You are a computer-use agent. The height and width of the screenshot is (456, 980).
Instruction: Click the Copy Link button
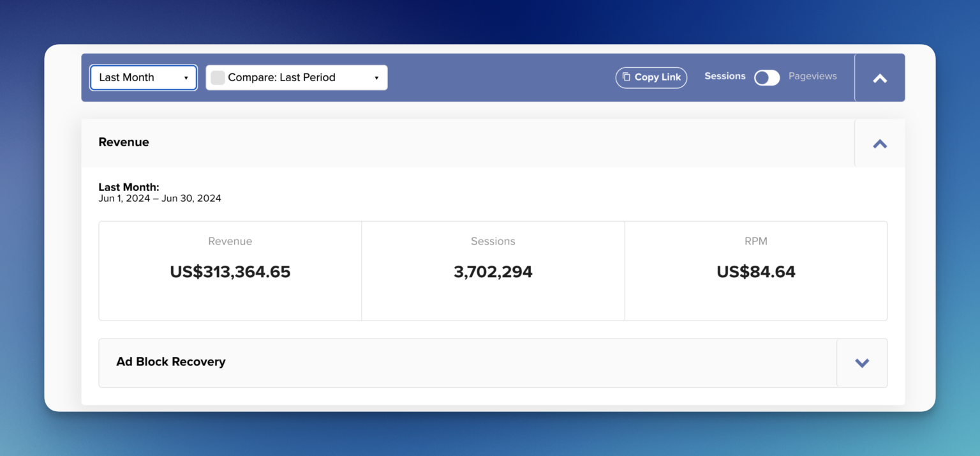(651, 77)
